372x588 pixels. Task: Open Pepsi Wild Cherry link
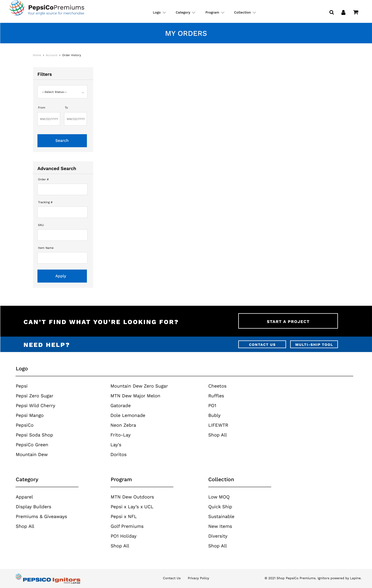pos(35,406)
